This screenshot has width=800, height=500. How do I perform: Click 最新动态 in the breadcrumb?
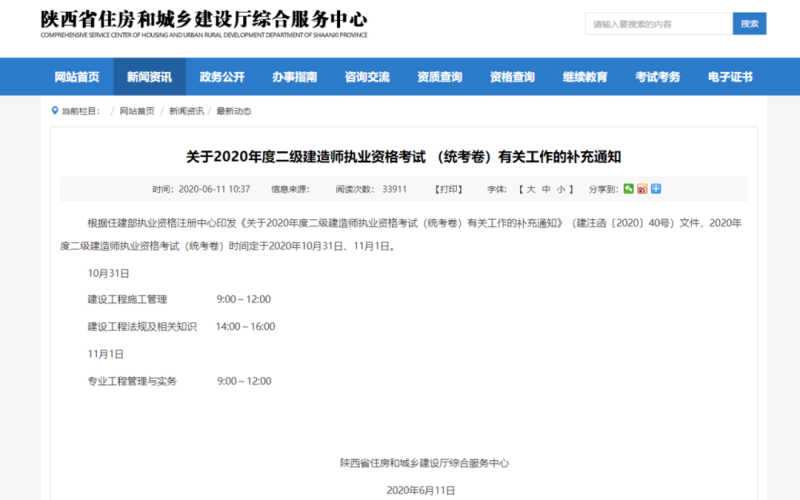(234, 111)
